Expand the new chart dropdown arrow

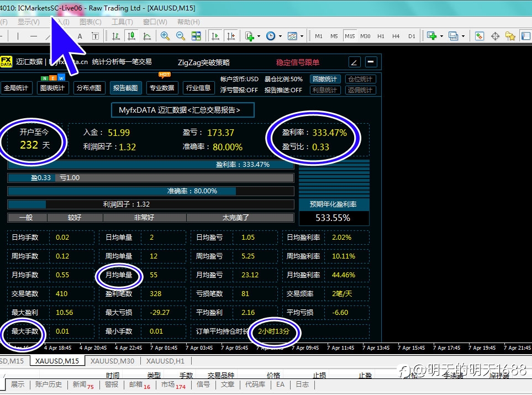441,36
